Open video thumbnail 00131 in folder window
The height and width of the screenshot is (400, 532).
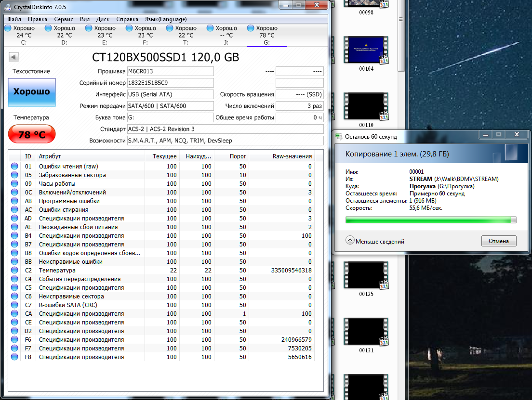tap(366, 332)
